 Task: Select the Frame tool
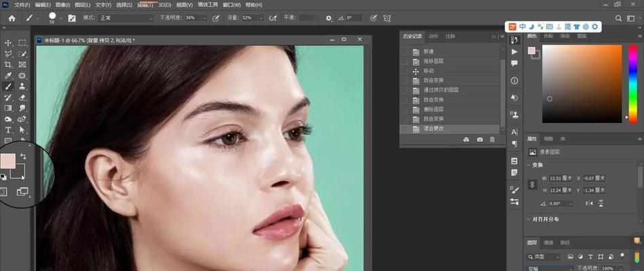(x=22, y=65)
